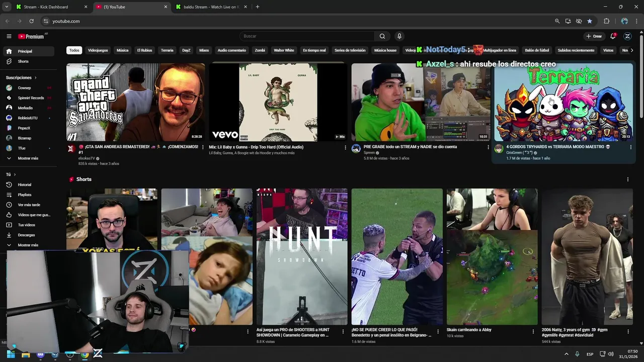This screenshot has width=644, height=362.
Task: Click the Crear button
Action: (x=594, y=36)
